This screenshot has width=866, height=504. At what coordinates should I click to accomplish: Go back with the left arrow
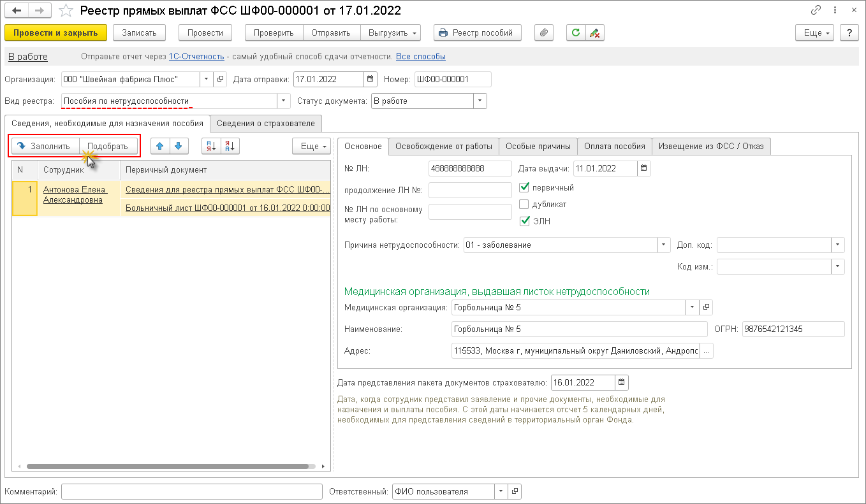[x=17, y=10]
